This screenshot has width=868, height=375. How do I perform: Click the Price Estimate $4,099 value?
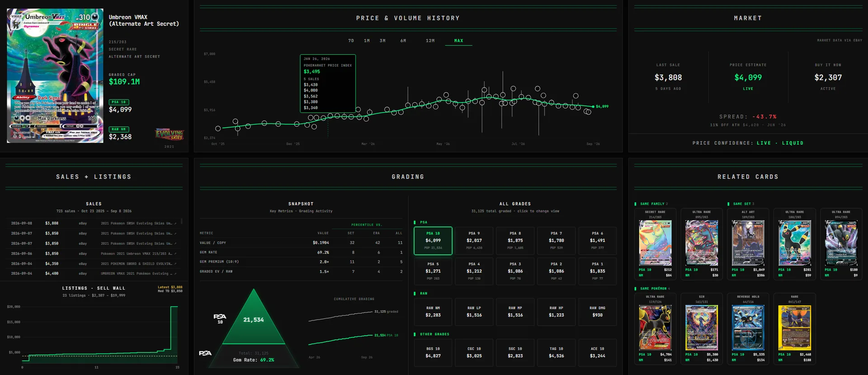pos(748,78)
